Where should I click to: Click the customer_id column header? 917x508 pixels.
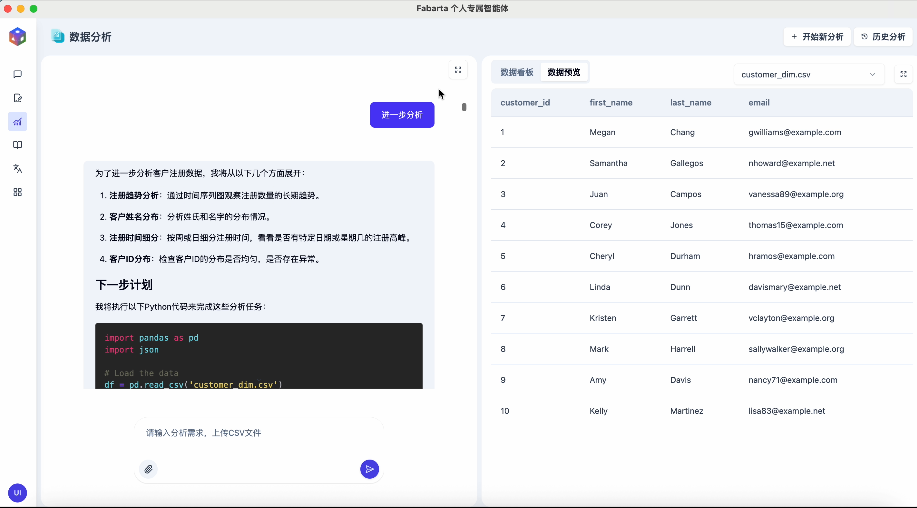click(x=525, y=102)
